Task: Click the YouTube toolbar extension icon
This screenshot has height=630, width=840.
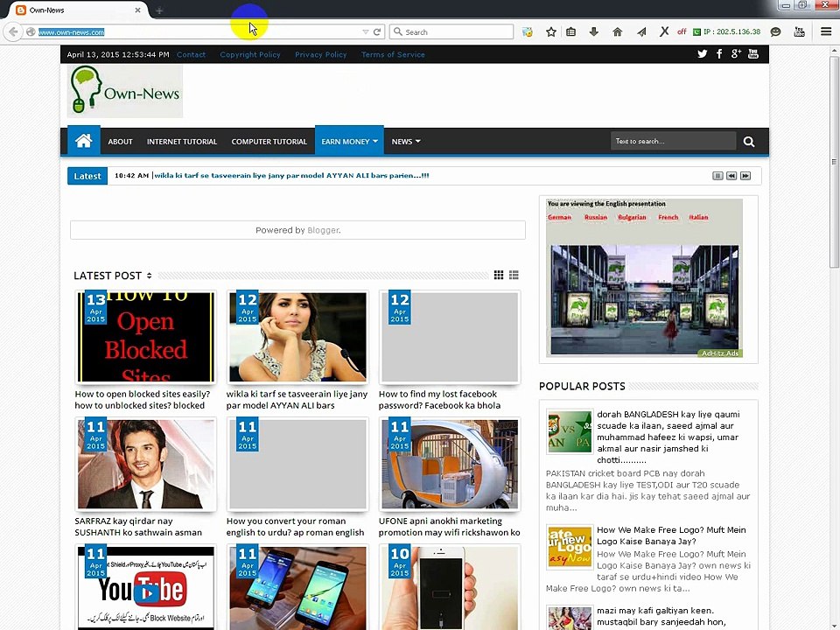Action: click(x=799, y=31)
